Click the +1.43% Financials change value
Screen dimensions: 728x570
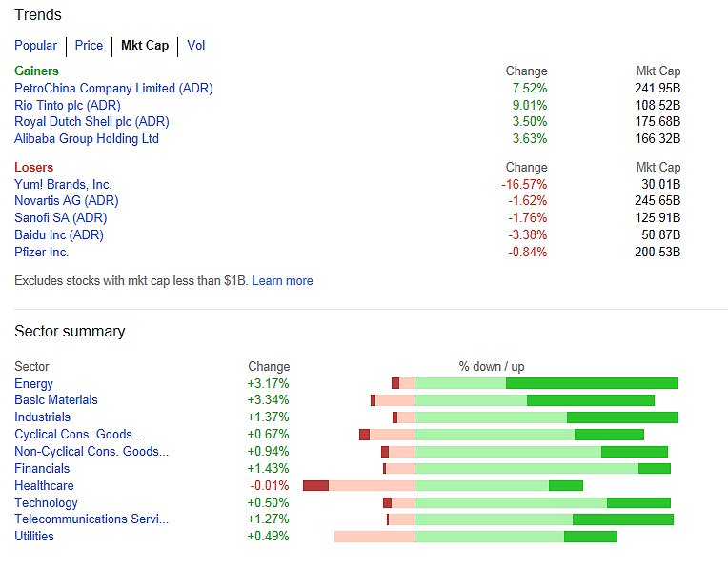tap(269, 469)
